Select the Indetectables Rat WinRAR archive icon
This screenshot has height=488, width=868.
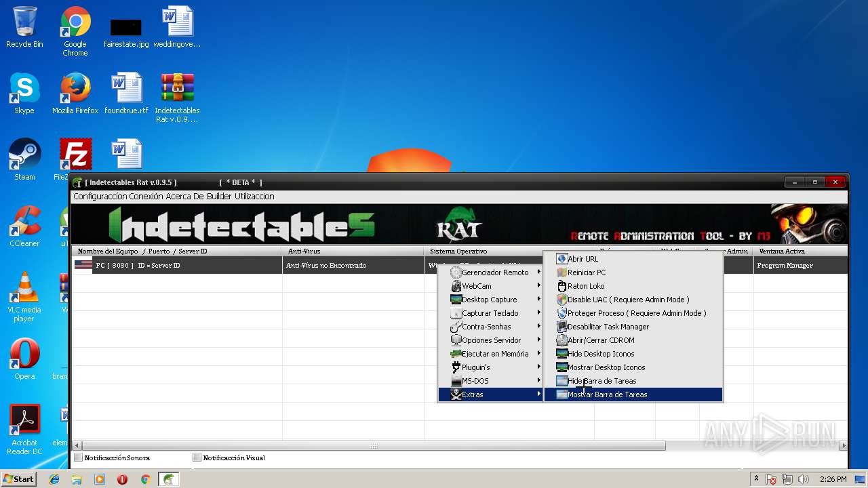177,98
